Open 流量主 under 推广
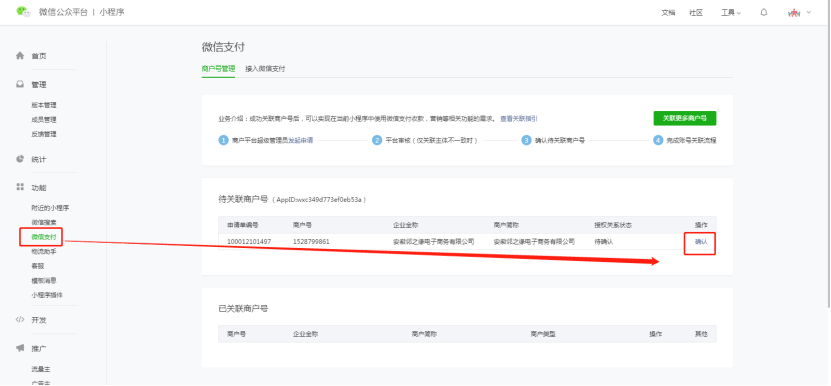The height and width of the screenshot is (386, 831). 41,369
